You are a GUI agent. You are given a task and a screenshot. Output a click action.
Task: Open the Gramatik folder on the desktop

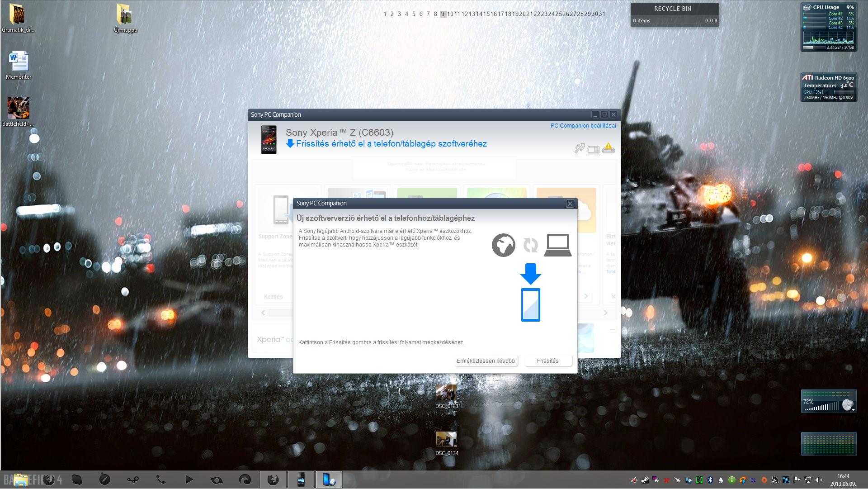pos(18,18)
